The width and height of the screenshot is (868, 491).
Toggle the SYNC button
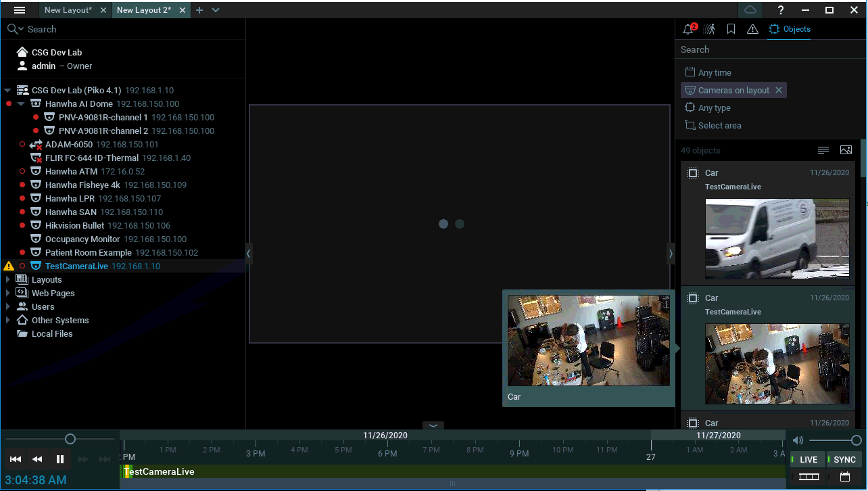(844, 459)
